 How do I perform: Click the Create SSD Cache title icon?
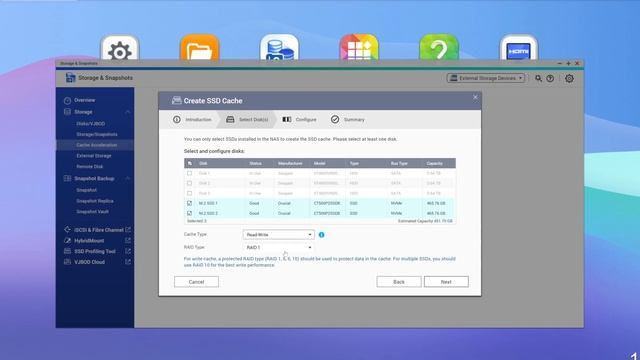click(176, 100)
